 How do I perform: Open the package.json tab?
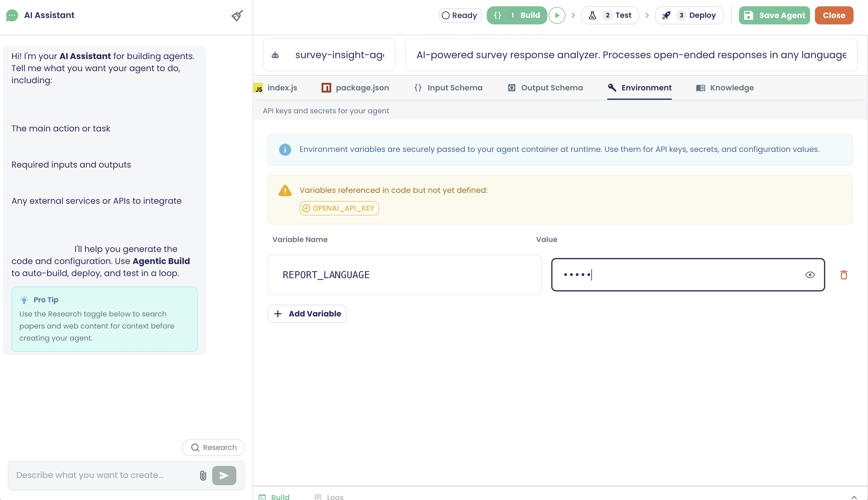355,88
